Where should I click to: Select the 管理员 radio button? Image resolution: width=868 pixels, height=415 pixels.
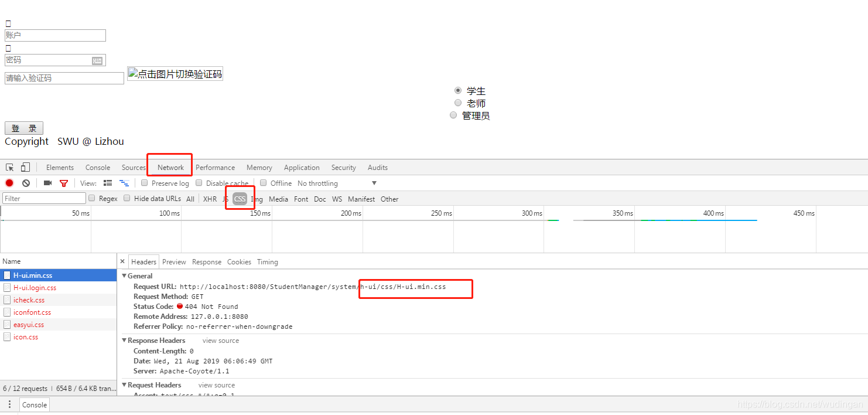point(453,115)
